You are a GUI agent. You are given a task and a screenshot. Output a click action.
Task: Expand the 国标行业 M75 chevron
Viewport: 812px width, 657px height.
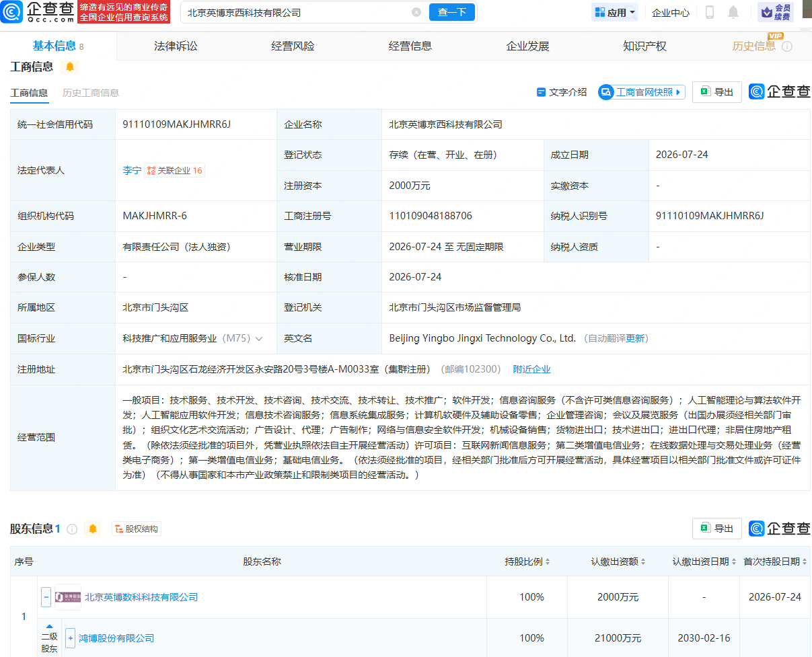coord(259,339)
